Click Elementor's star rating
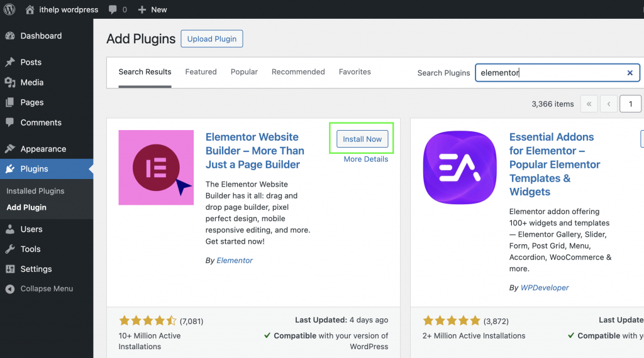644x358 pixels. tap(148, 321)
